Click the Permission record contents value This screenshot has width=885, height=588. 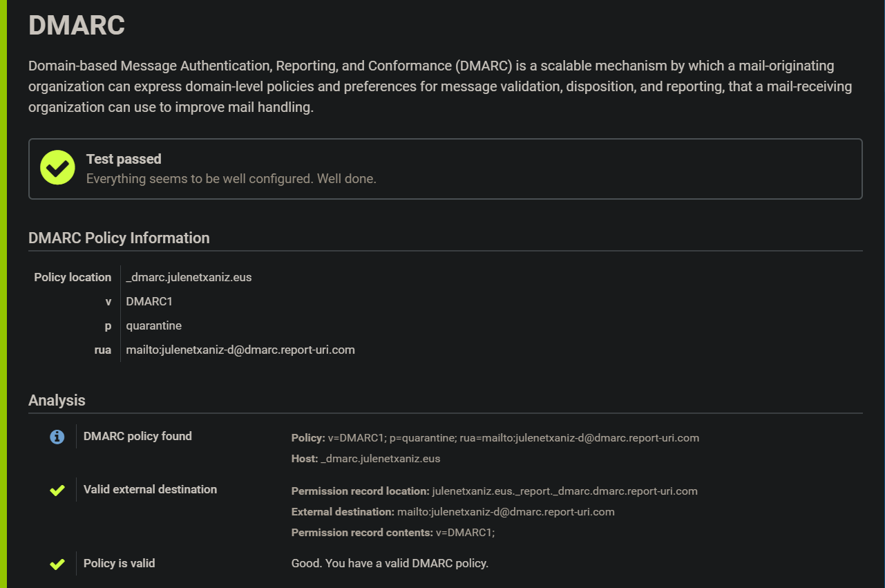point(465,533)
